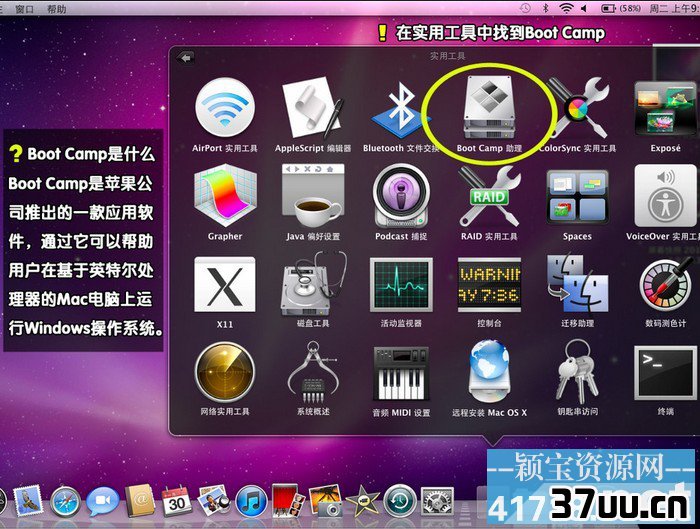Open the Spaces app icon

pyautogui.click(x=577, y=196)
